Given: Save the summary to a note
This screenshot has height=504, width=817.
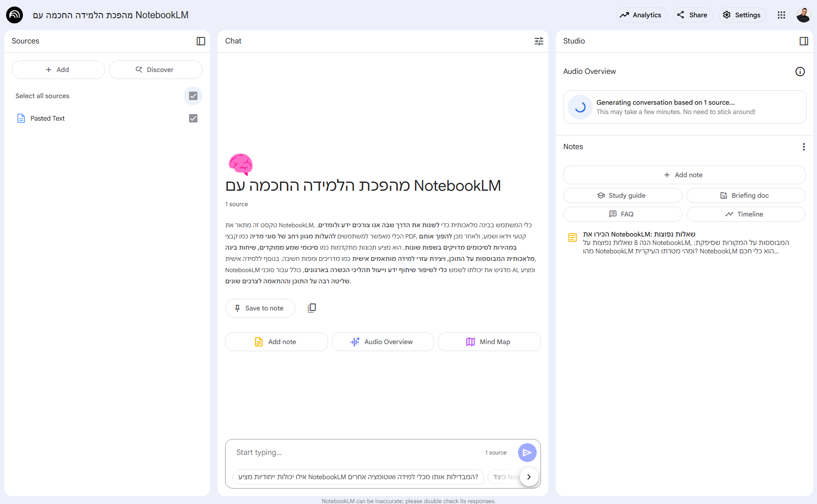Looking at the screenshot, I should pos(260,308).
